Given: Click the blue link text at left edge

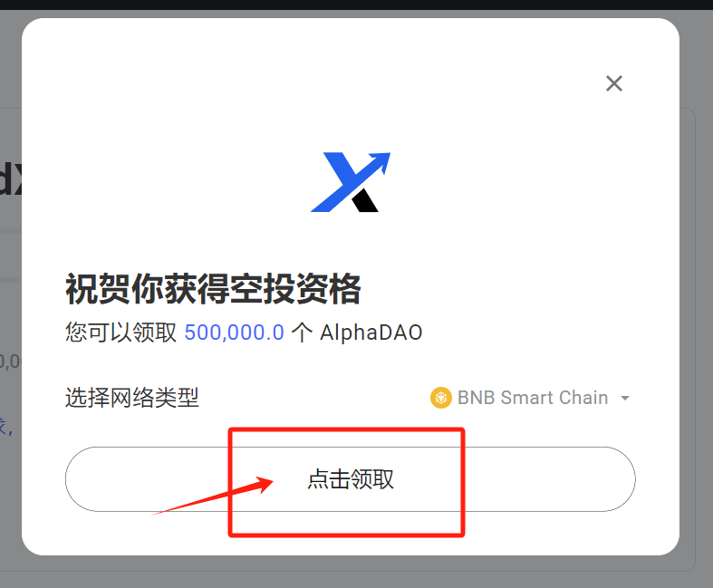Looking at the screenshot, I should [6, 426].
